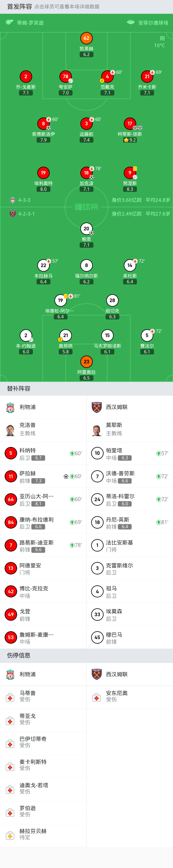173x868 pixels.
Task: Click the stadium icon beside 安菲尔德球场
Action: (130, 22)
